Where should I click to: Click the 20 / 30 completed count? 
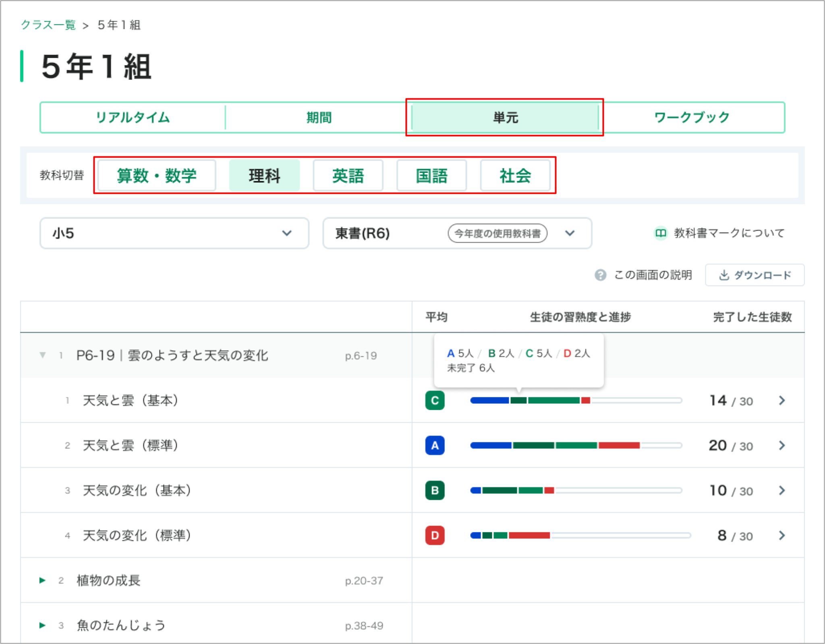coord(731,446)
